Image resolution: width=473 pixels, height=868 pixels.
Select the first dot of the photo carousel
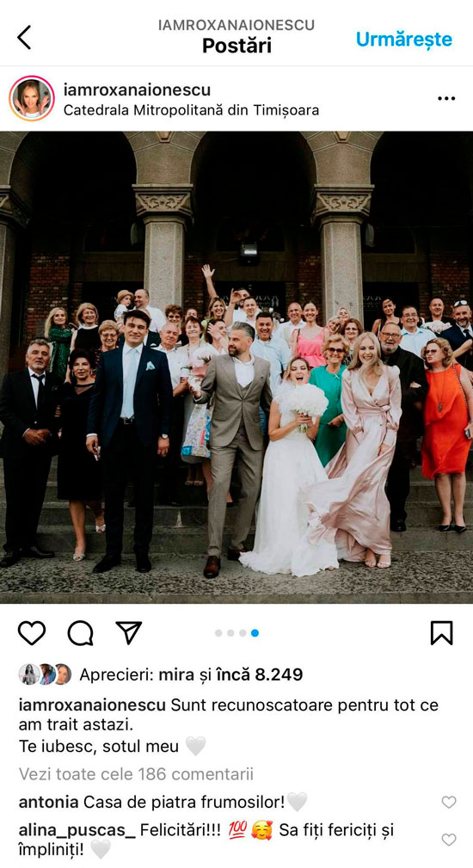(x=218, y=633)
